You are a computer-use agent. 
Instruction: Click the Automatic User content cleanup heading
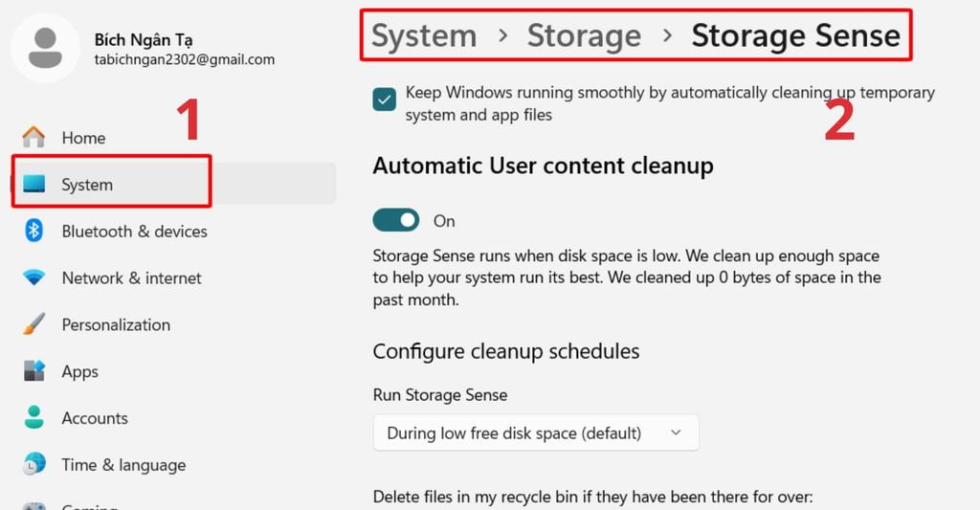click(x=544, y=166)
